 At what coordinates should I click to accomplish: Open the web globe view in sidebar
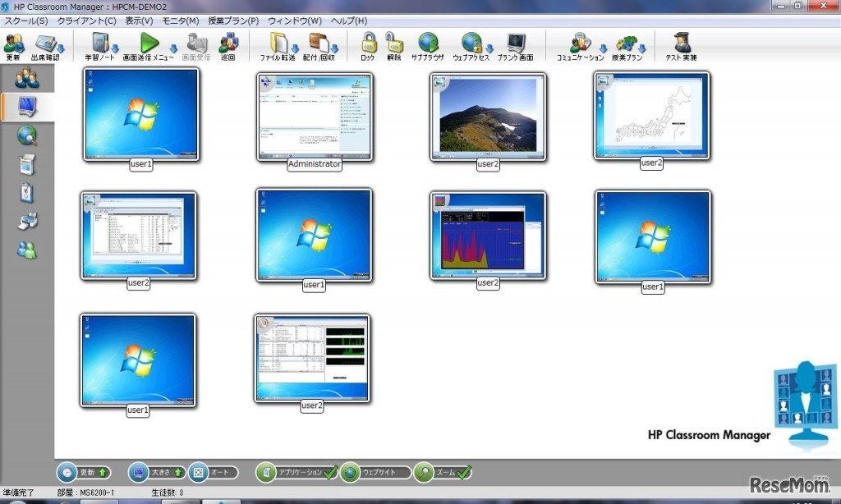point(27,135)
